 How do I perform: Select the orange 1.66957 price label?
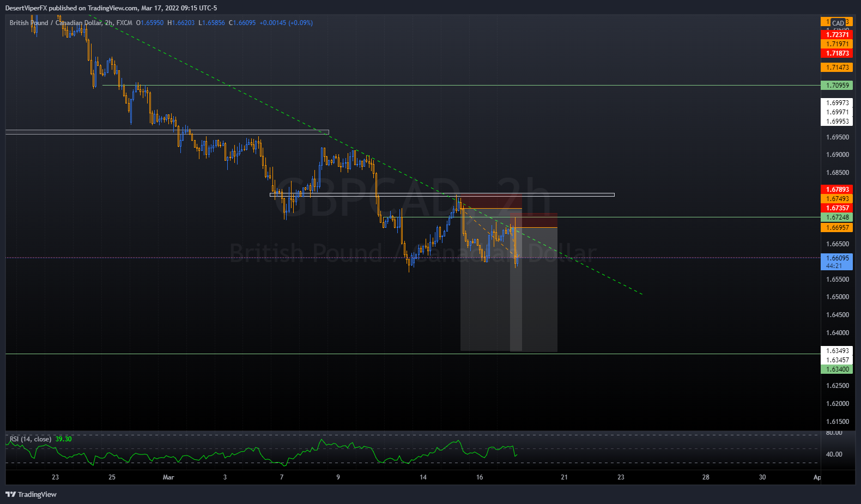pos(836,228)
